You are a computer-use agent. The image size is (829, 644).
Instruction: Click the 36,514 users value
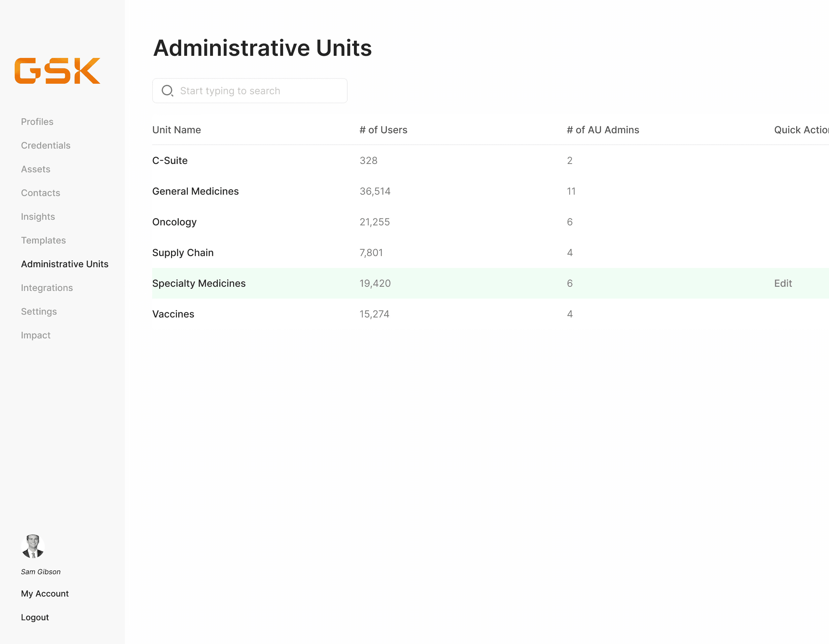375,191
